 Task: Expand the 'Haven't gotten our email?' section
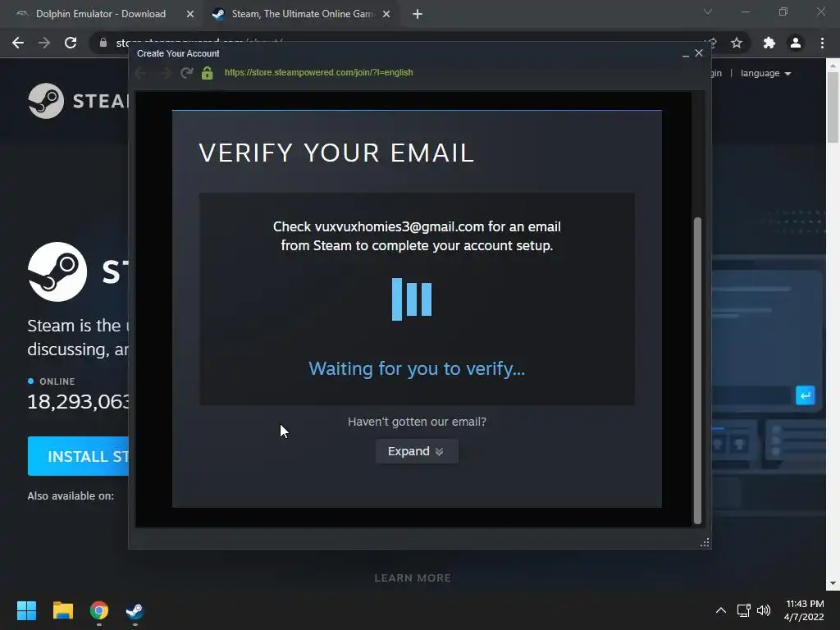tap(416, 451)
